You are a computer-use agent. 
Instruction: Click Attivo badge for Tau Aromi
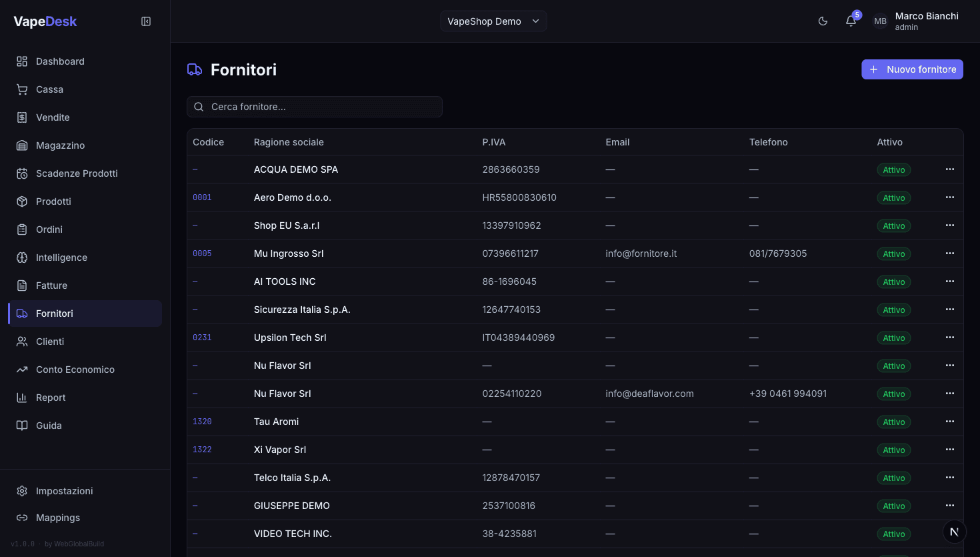893,422
